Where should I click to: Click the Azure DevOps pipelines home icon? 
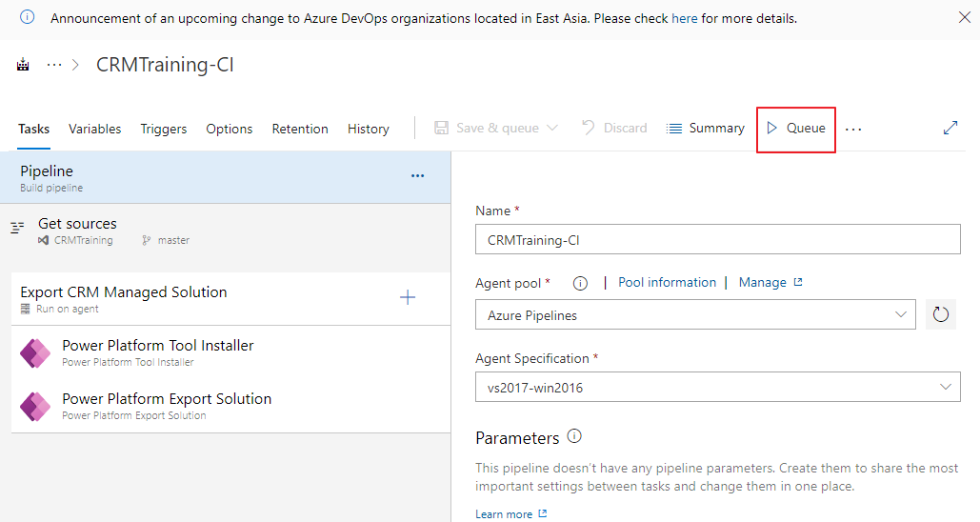[x=23, y=65]
